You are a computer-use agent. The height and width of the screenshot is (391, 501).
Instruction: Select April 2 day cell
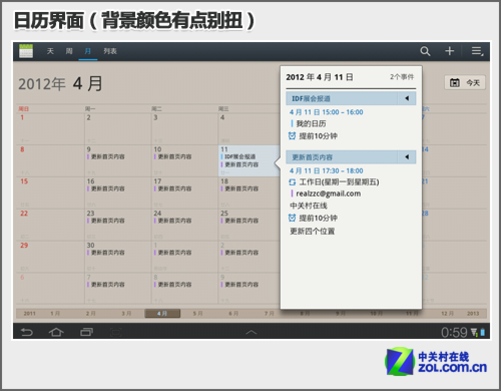coord(118,129)
